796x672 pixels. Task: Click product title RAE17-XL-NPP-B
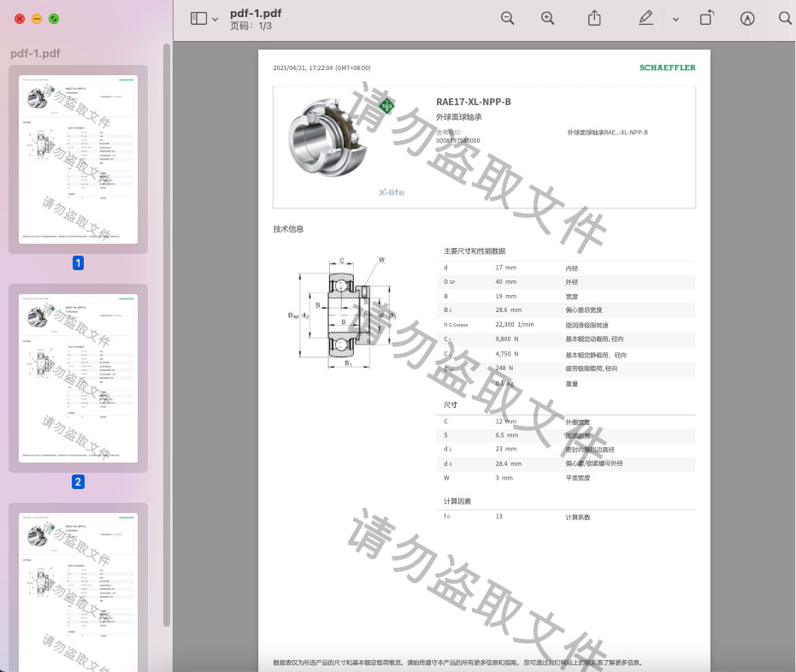474,102
